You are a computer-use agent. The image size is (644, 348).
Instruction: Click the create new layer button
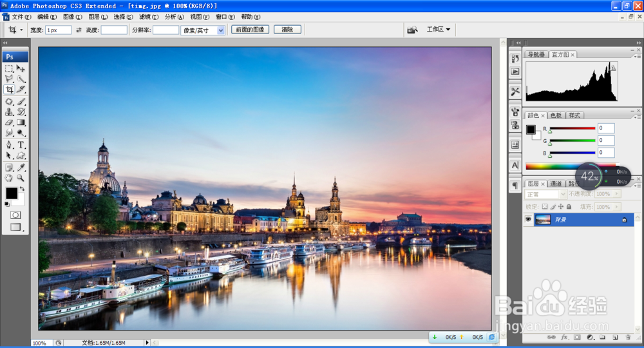click(x=615, y=337)
